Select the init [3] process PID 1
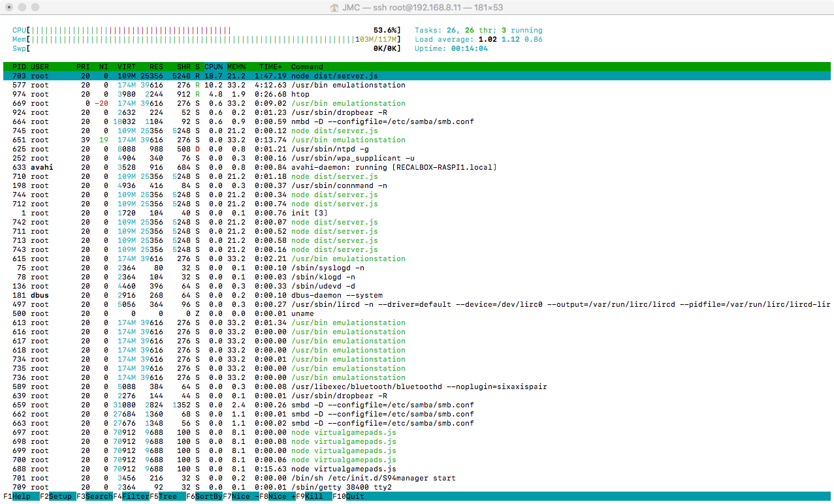Screen dimensions: 834x504 click(417, 213)
